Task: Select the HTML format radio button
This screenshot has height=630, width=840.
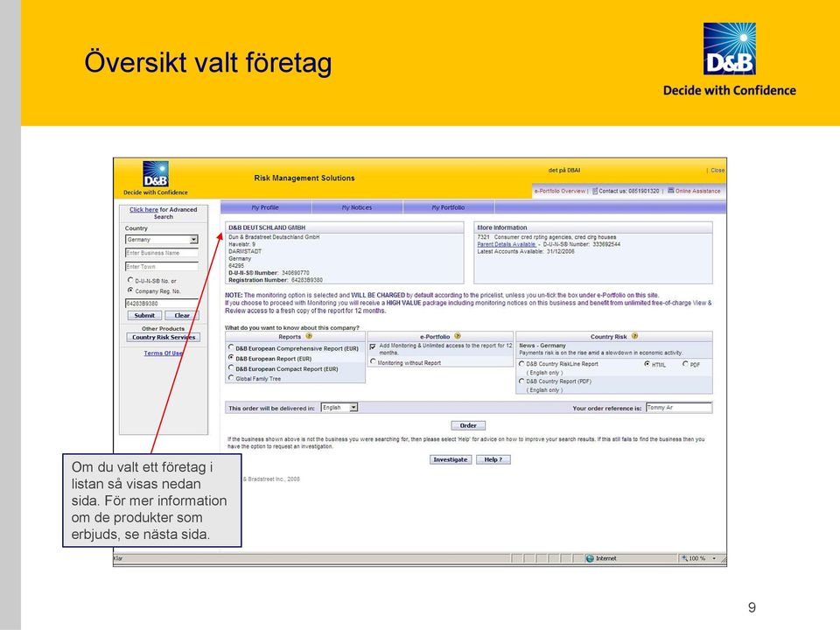Action: pos(647,364)
